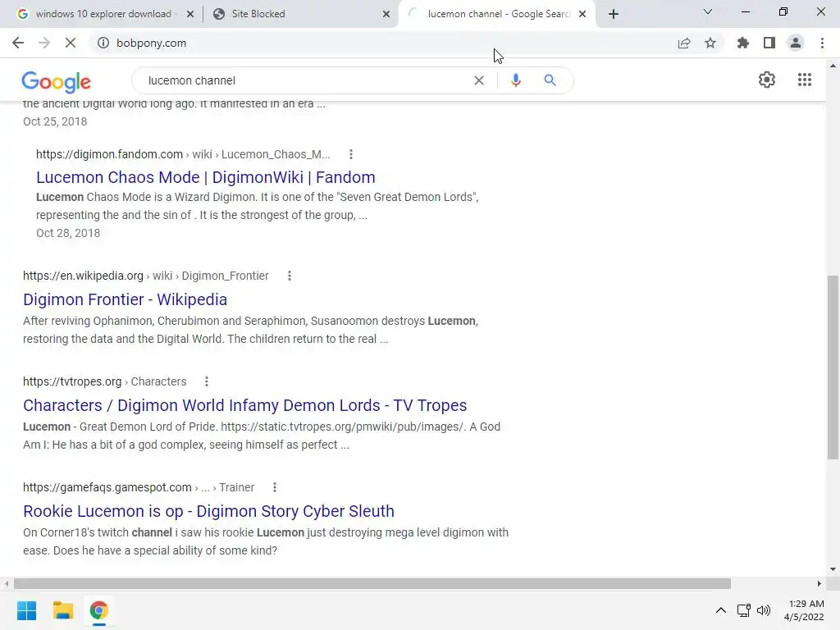Click the forward navigation arrow
This screenshot has height=630, width=840.
coord(44,43)
